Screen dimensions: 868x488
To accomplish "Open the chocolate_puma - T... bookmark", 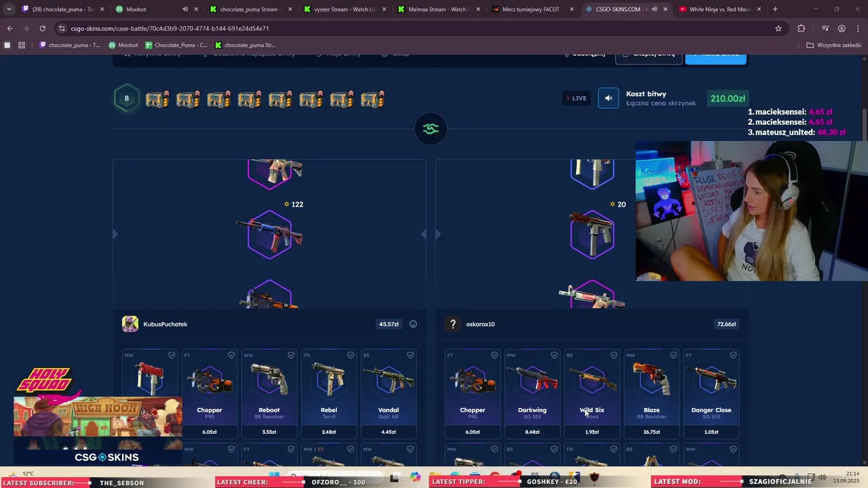I will 71,45.
